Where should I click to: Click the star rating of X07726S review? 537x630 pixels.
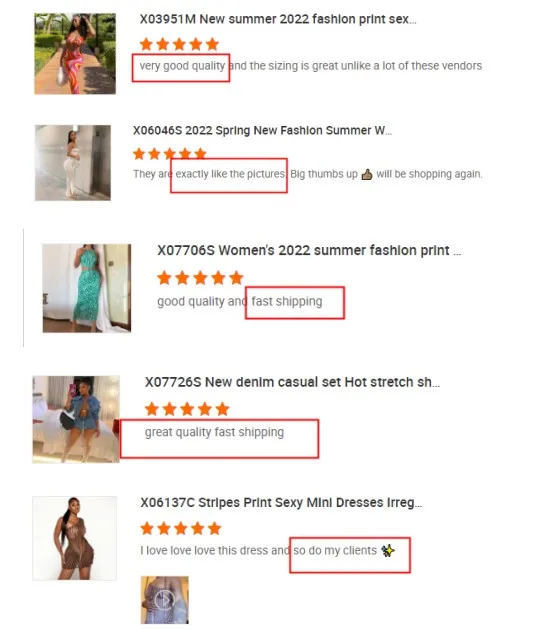click(187, 409)
